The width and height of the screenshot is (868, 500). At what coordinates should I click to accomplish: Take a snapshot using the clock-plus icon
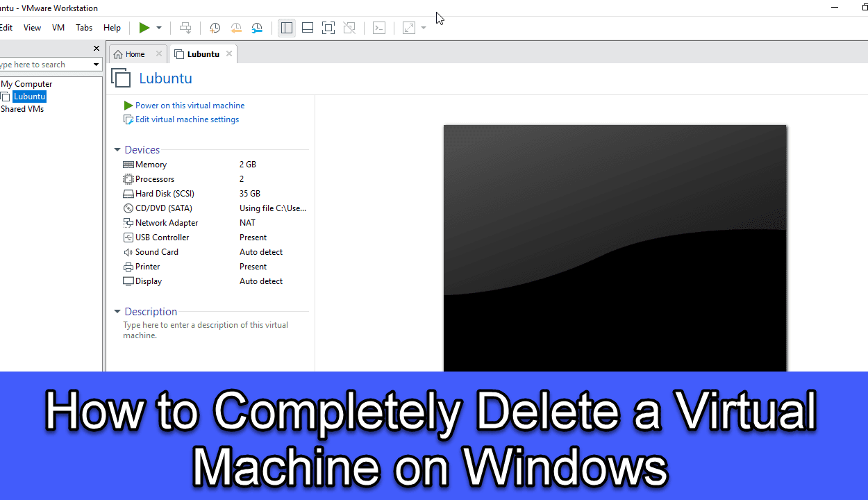coord(215,28)
